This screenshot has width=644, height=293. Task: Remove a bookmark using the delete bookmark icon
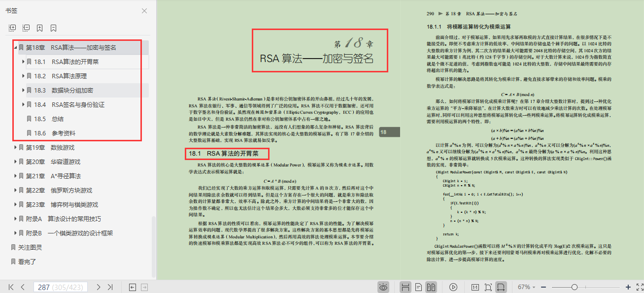pos(53,28)
